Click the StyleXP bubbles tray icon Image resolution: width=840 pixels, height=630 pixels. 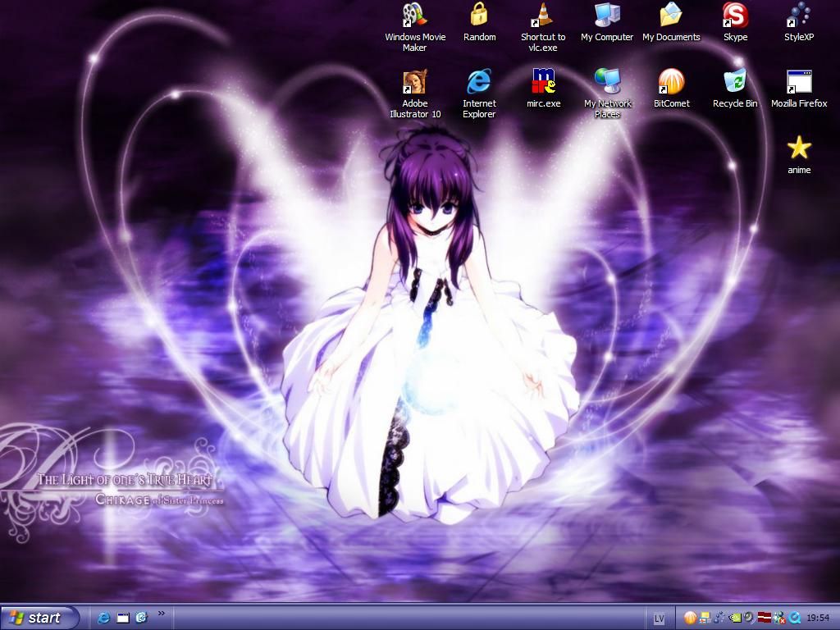(719, 619)
